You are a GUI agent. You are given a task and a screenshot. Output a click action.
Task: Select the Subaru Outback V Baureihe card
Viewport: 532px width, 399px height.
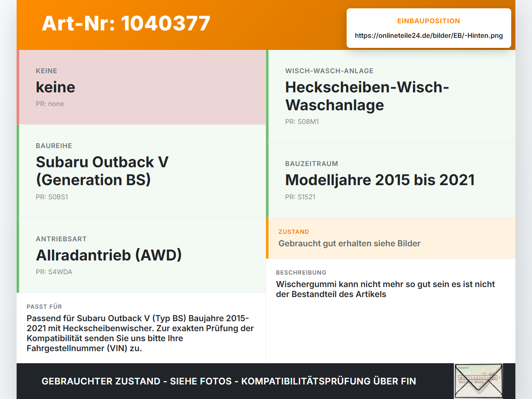tap(141, 171)
